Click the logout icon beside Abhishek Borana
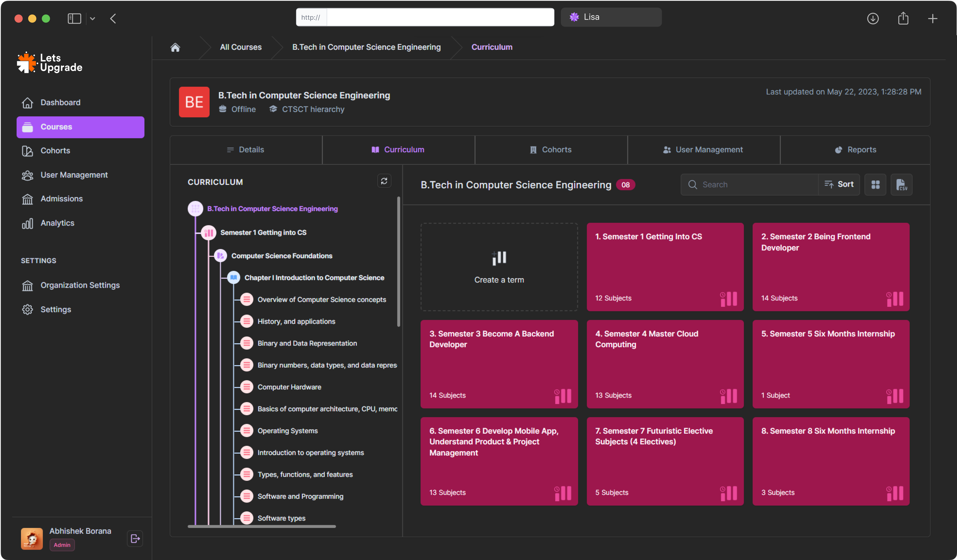Screen dimensions: 957x560 135,538
